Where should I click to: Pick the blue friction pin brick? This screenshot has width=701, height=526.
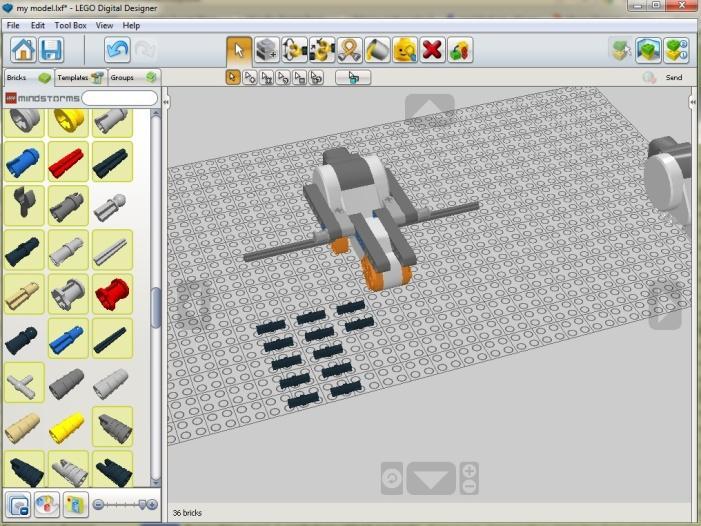click(x=24, y=162)
